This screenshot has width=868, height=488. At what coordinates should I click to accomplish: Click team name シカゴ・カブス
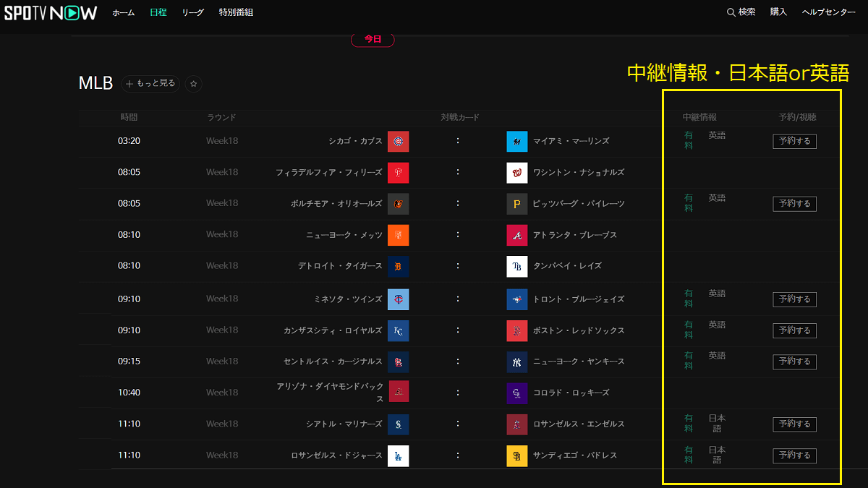click(355, 141)
